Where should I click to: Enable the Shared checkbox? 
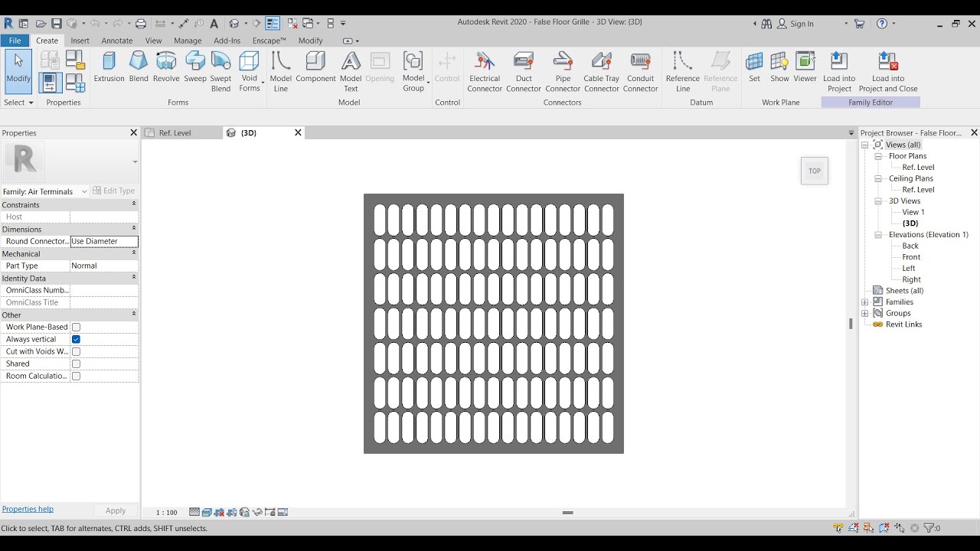(x=76, y=364)
